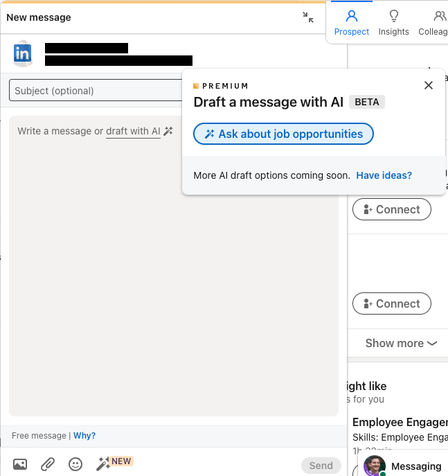The height and width of the screenshot is (476, 448).
Task: Open the Colleagues tab
Action: pos(433,23)
